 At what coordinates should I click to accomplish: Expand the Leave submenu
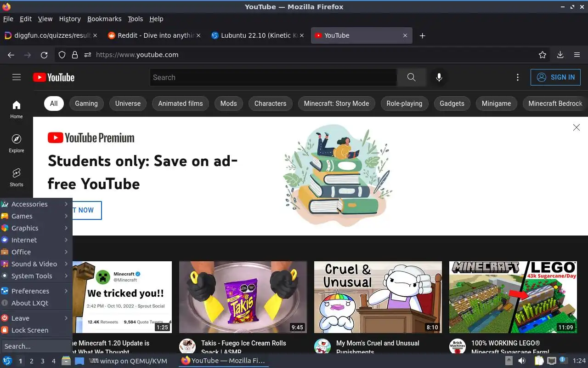[36, 318]
